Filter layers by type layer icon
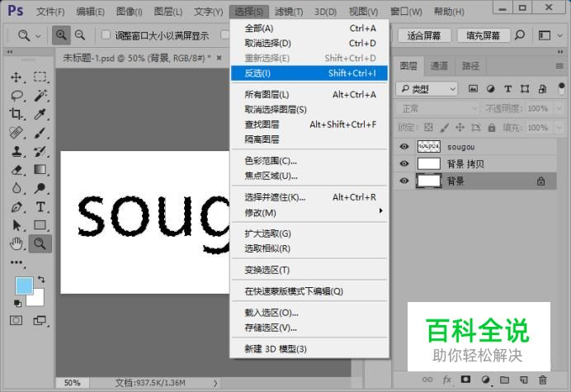 [508, 88]
